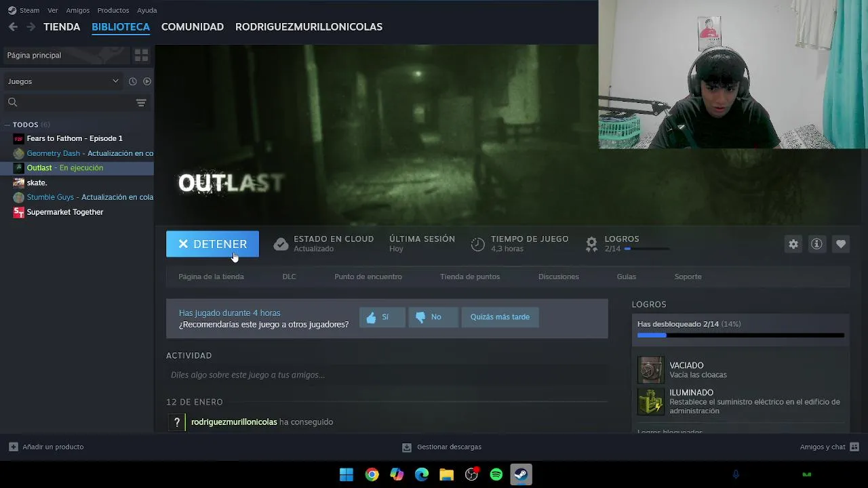Open Punto de encuentro link
The image size is (868, 488).
[368, 277]
